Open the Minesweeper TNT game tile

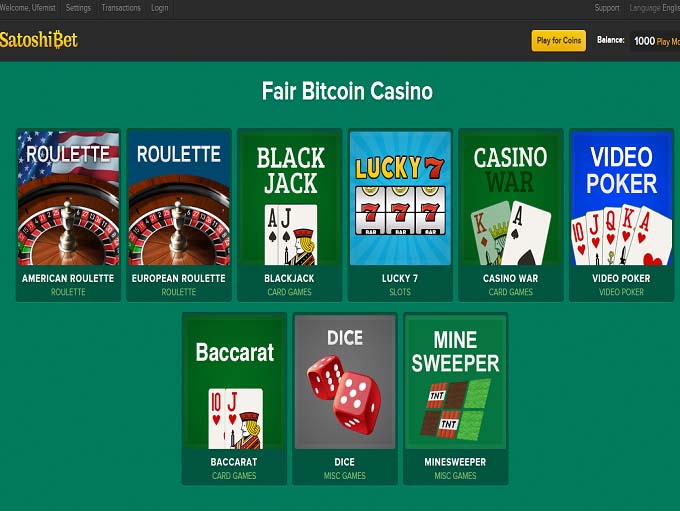[x=455, y=398]
